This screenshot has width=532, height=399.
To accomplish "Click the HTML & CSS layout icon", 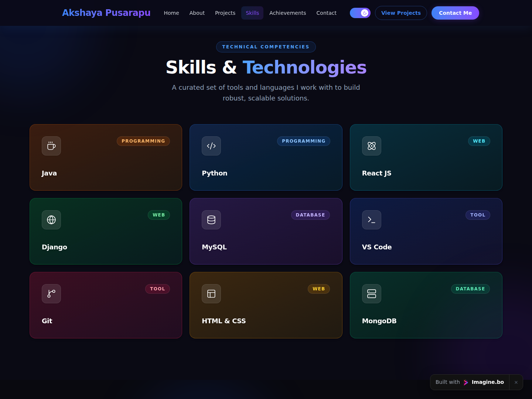I will (x=211, y=294).
